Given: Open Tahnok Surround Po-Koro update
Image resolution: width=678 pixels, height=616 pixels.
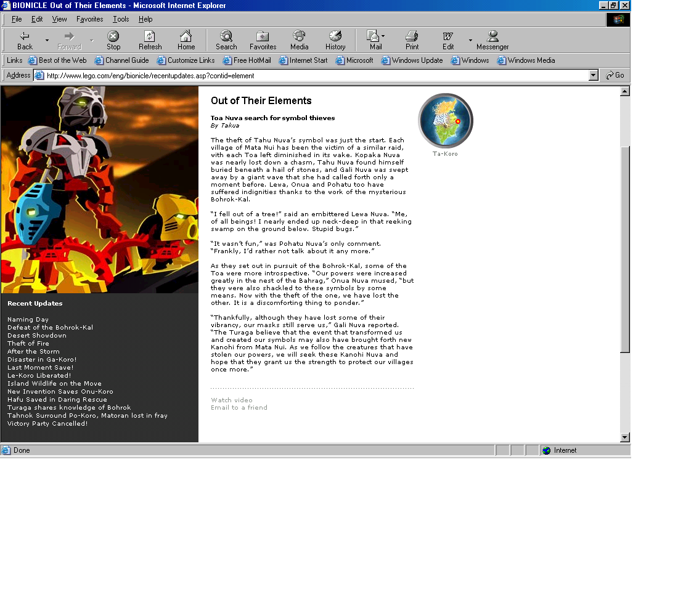Looking at the screenshot, I should coord(88,415).
